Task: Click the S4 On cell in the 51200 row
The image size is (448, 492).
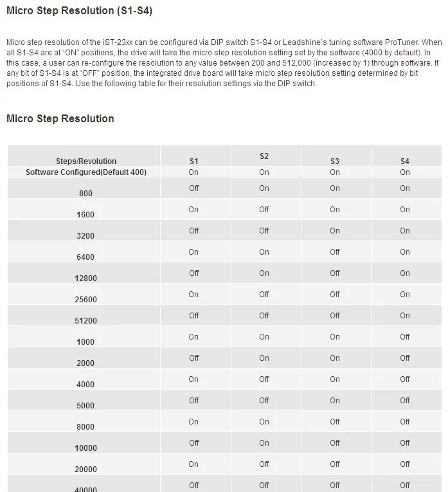Action: click(x=405, y=316)
